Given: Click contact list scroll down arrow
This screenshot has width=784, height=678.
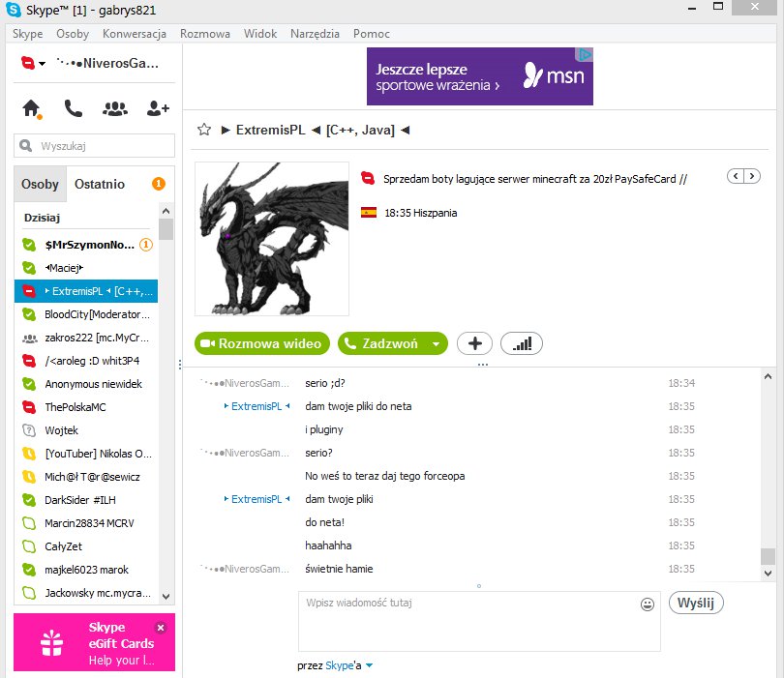Looking at the screenshot, I should (166, 597).
